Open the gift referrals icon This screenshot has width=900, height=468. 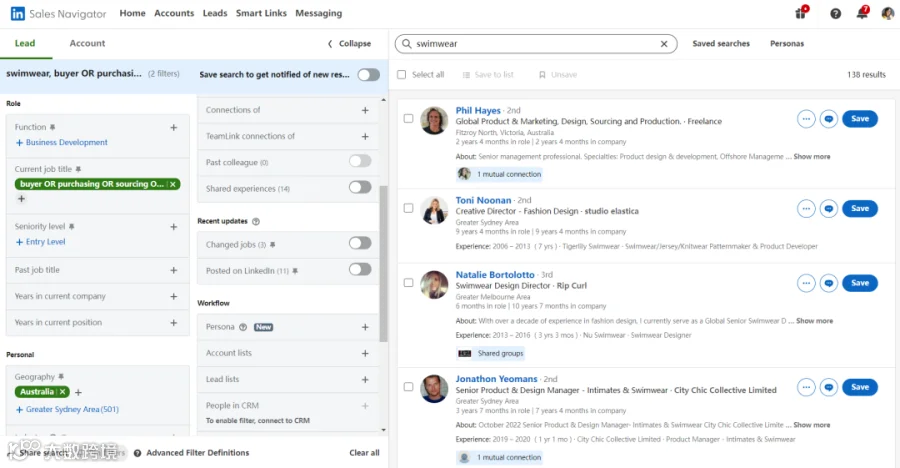click(x=801, y=12)
